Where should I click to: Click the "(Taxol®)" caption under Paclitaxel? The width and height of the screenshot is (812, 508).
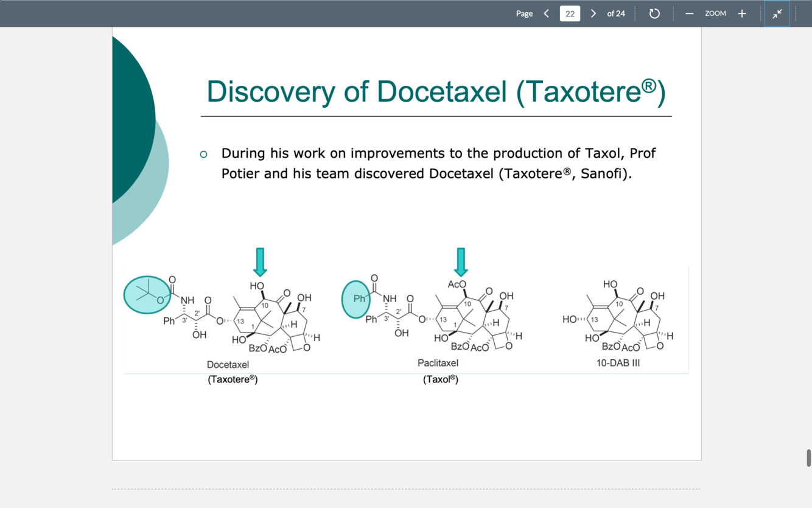440,379
